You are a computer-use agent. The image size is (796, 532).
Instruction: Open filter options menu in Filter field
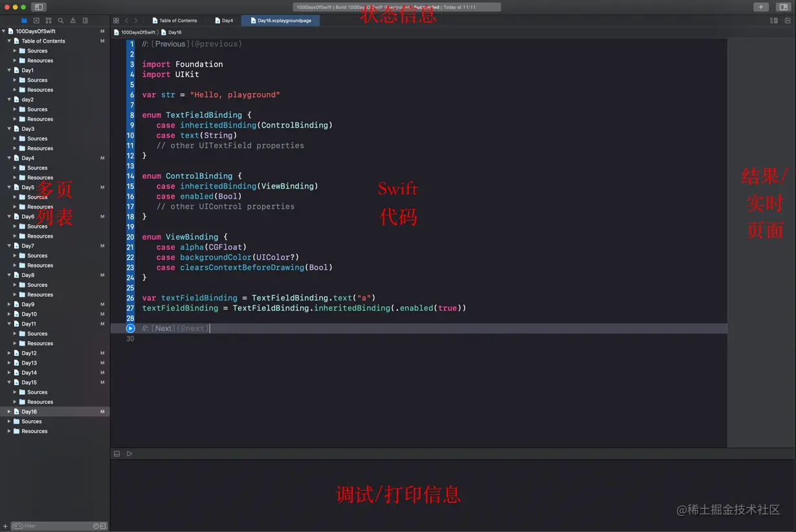coord(17,526)
